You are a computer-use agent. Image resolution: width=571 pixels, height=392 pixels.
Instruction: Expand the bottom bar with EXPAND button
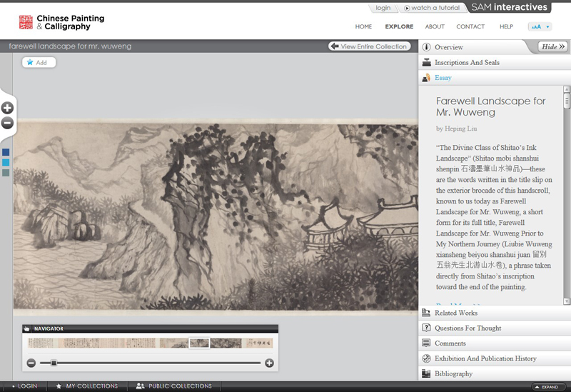549,387
